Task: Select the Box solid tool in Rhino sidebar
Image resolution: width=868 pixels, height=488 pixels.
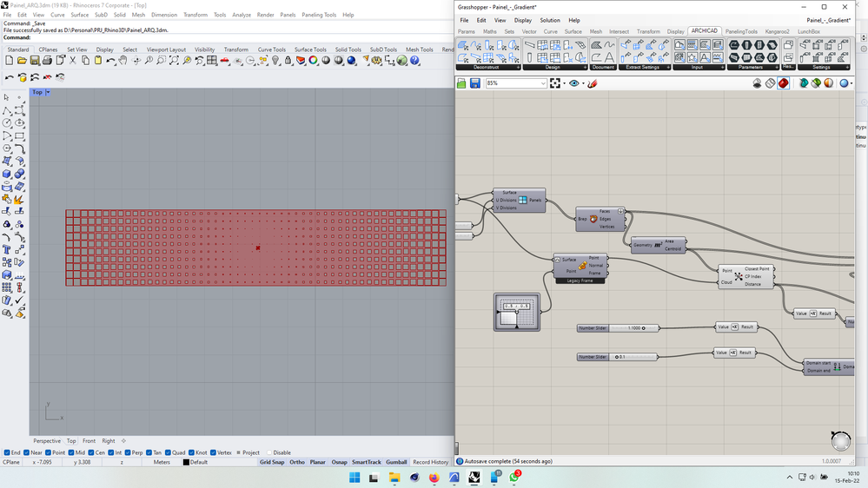Action: (x=7, y=174)
